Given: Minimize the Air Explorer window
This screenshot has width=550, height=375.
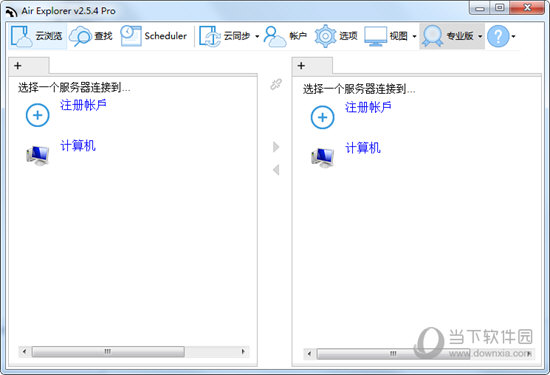Looking at the screenshot, I should [479, 8].
